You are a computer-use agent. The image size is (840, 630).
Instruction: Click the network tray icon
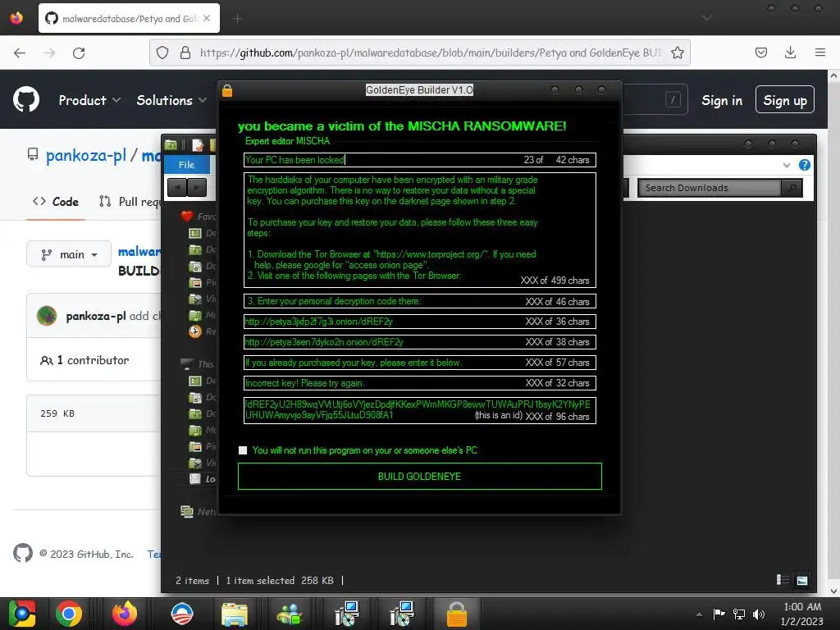[739, 614]
